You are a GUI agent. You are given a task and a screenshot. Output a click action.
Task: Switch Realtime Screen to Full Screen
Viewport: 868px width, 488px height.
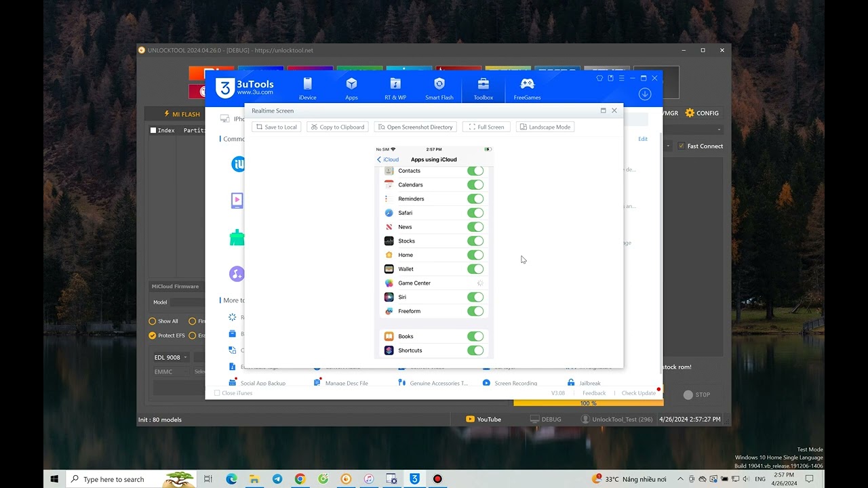[x=486, y=127]
